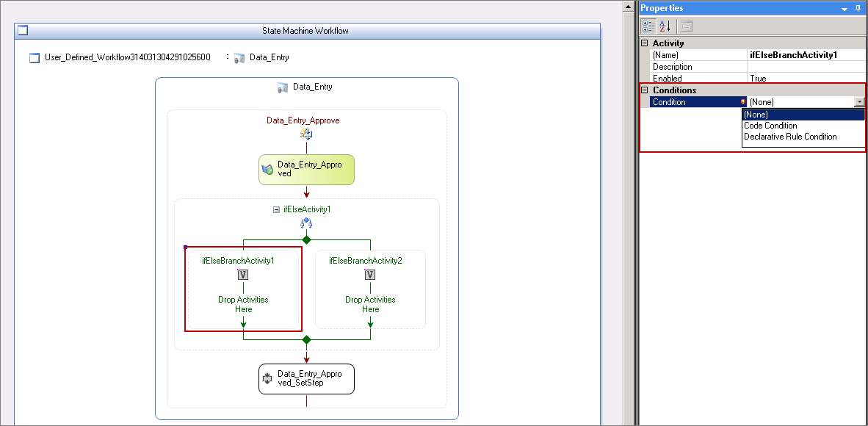This screenshot has height=426, width=868.
Task: Collapse the Activity category in Properties
Action: click(644, 43)
